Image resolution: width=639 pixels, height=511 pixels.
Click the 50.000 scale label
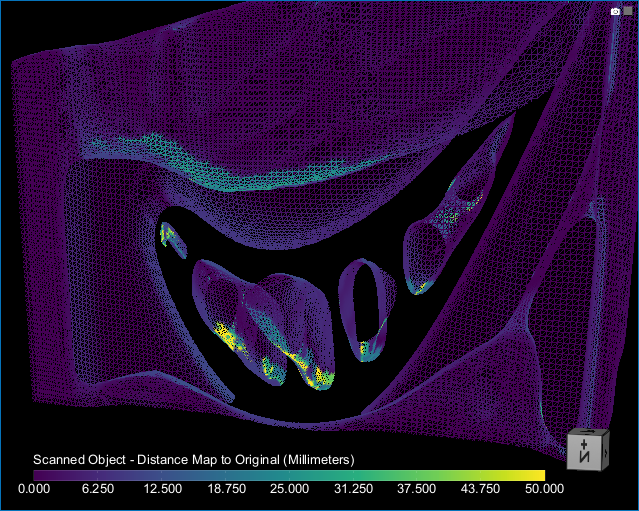pos(544,489)
